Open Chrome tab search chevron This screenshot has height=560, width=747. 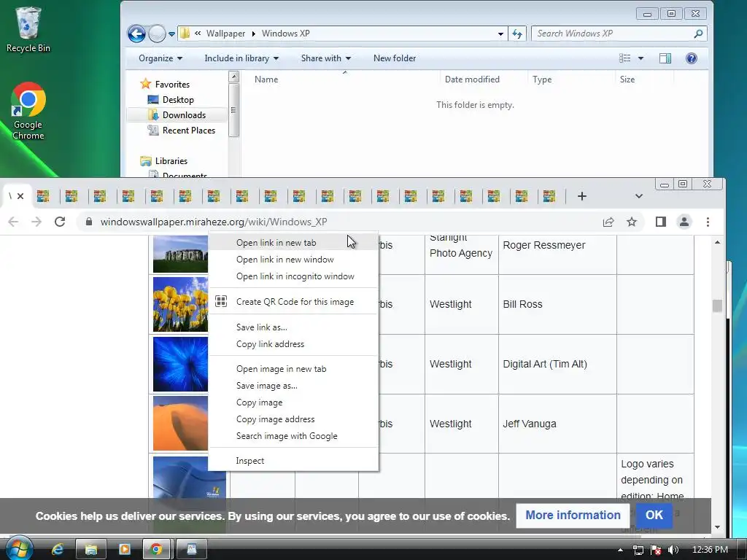coord(639,196)
